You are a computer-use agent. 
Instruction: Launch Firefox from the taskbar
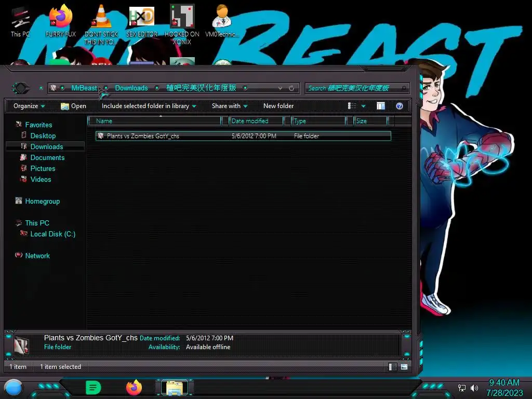coord(134,388)
